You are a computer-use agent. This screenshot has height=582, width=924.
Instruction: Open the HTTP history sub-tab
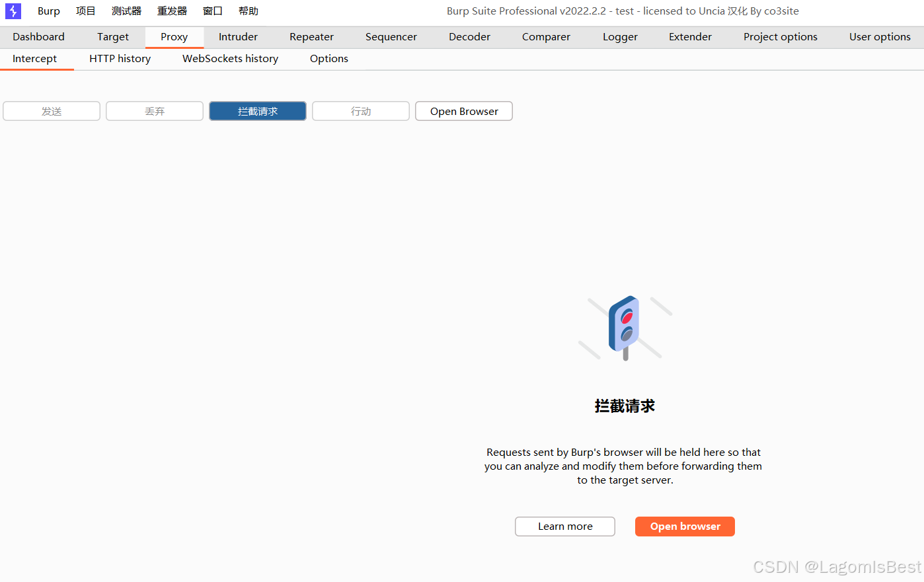coord(120,59)
